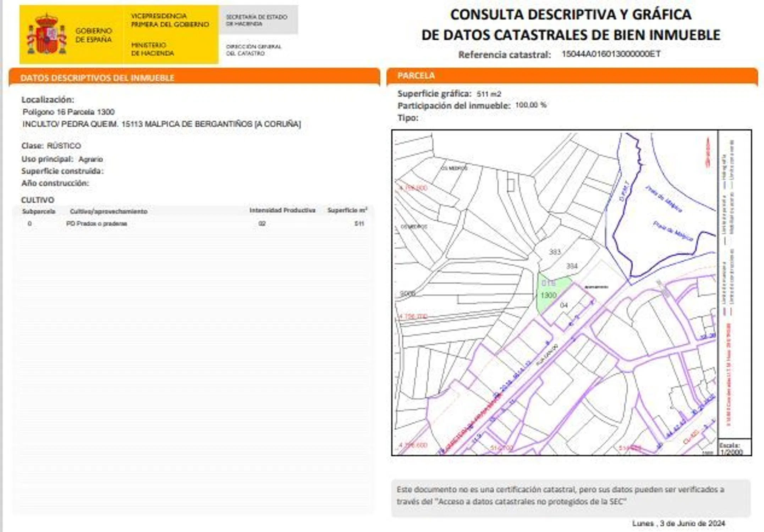764x532 pixels.
Task: Click the DATOS DESCRIPTIVOS DEL INMUEBLE header
Action: click(97, 78)
